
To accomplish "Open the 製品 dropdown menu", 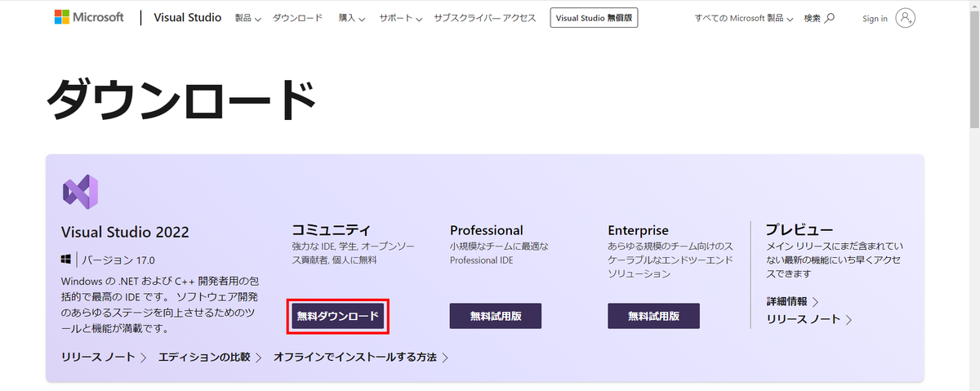I will coord(247,18).
